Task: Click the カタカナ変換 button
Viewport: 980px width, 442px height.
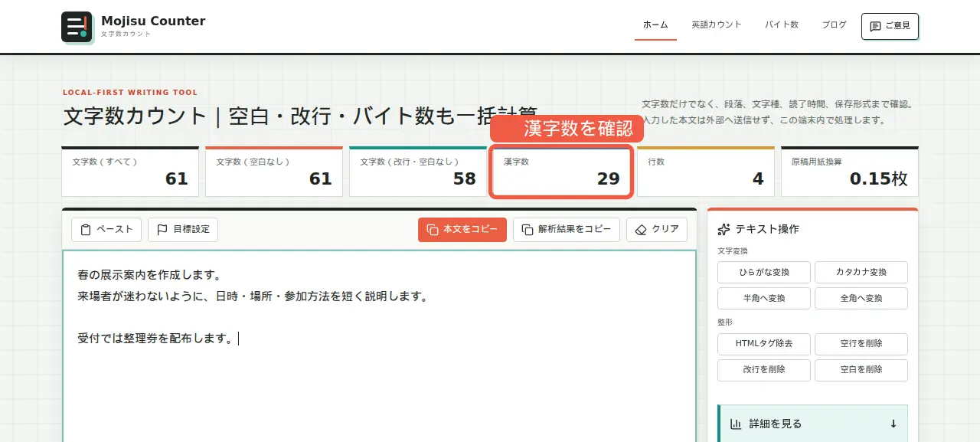Action: point(861,272)
